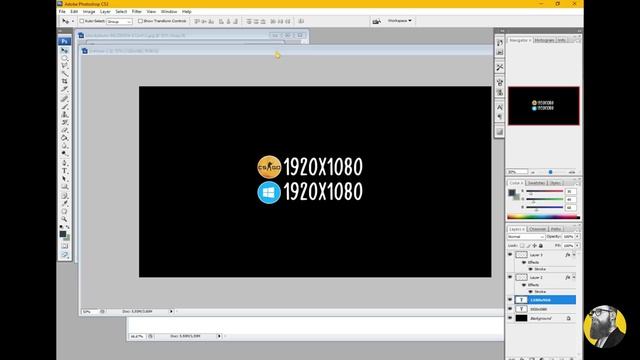Open the History panel dock icon

[500, 43]
